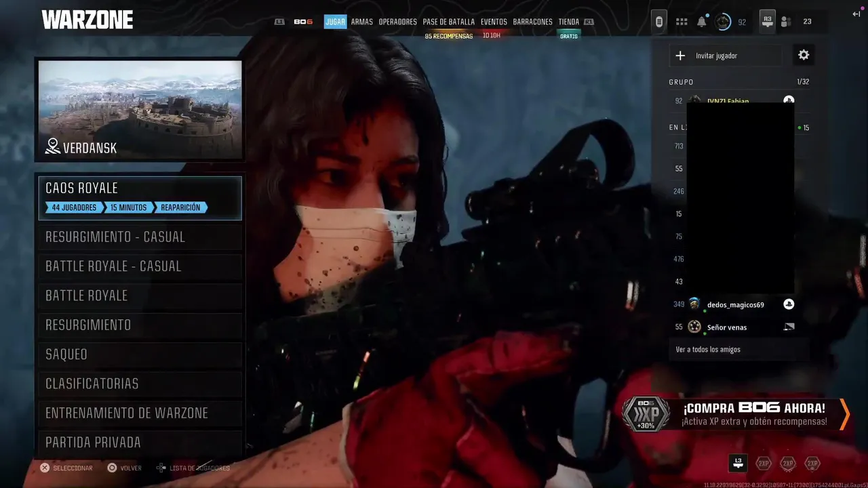
Task: Select RESURGIMIENTO - CASUAL mode
Action: (140, 237)
